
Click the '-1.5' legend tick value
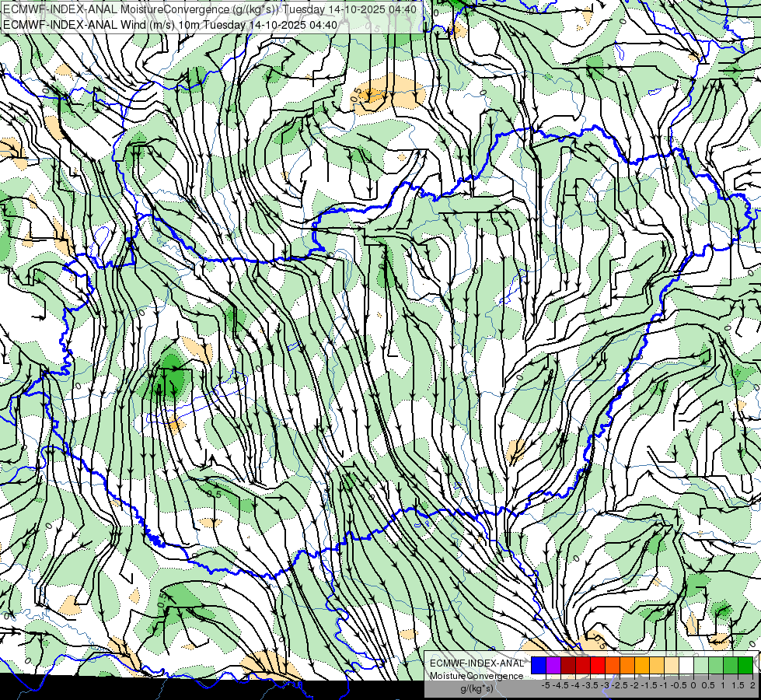pos(649,685)
